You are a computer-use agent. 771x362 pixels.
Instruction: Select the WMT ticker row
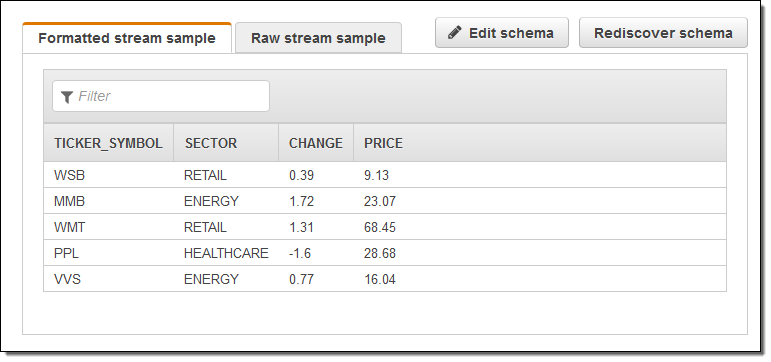[x=385, y=227]
